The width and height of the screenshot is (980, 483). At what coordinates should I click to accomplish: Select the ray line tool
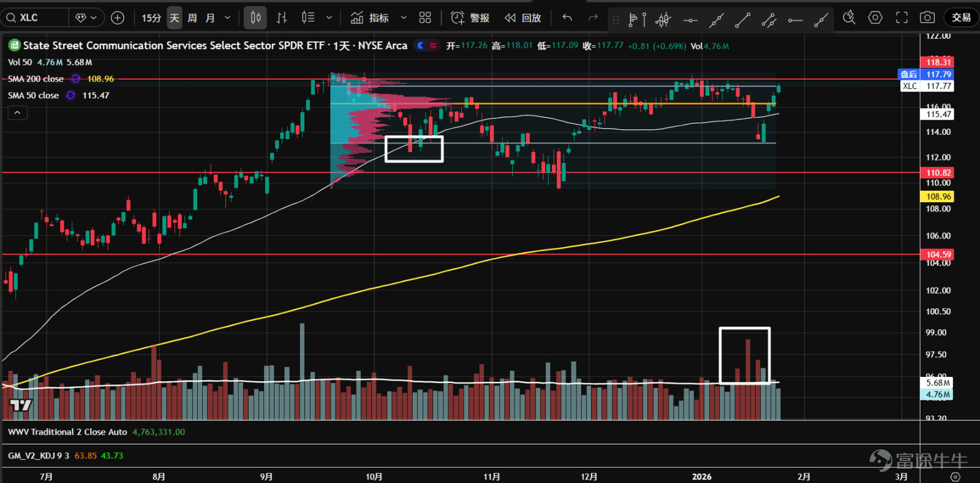coord(821,20)
